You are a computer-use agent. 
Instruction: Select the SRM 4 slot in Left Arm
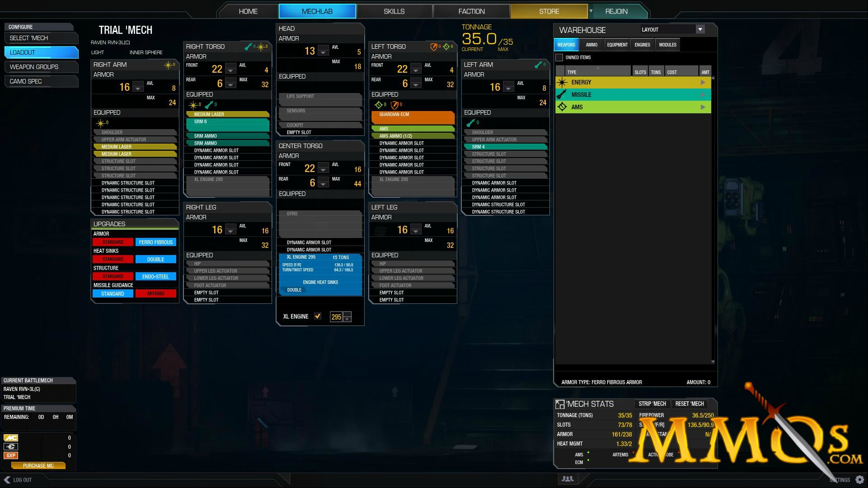pos(505,147)
